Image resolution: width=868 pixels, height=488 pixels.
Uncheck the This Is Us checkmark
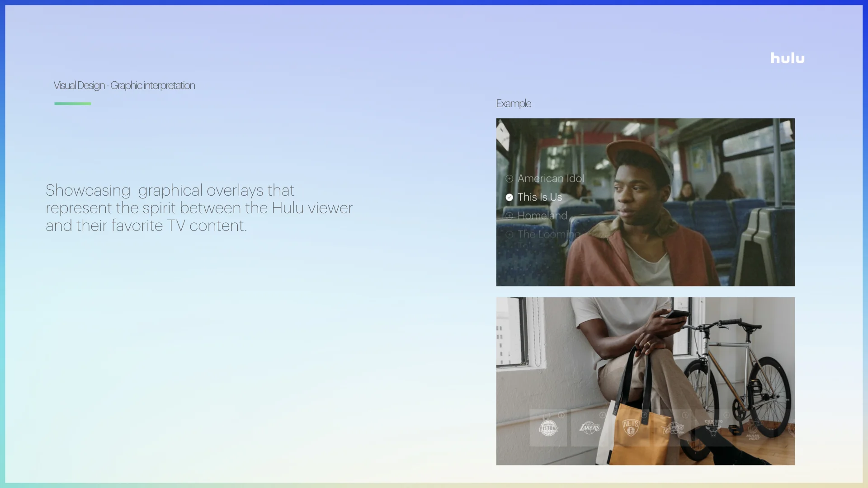[x=509, y=197]
